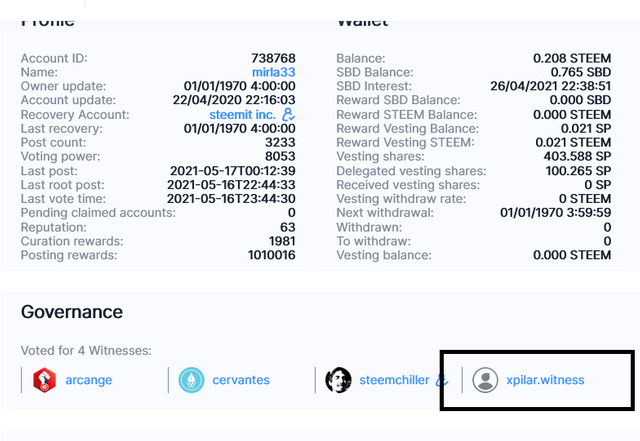Open the xpilar.witness link

click(545, 380)
